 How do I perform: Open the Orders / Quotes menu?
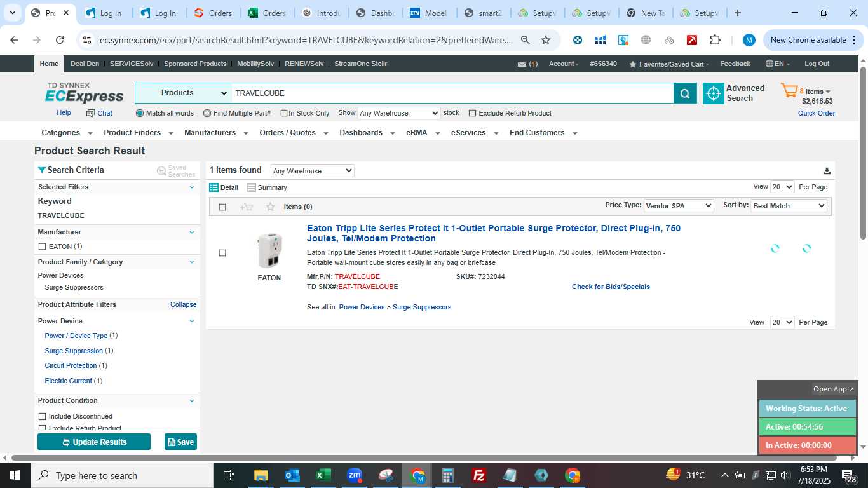(x=294, y=133)
